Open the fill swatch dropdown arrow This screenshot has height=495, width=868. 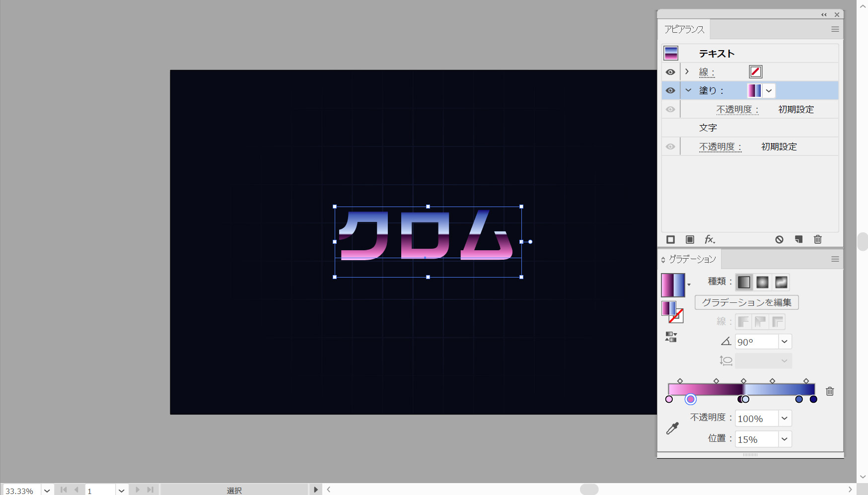[x=769, y=90]
